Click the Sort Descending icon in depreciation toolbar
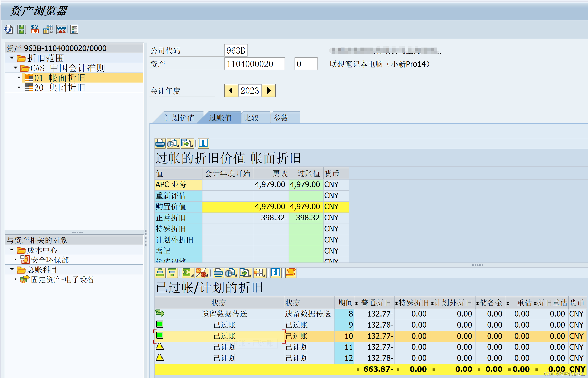The image size is (588, 378). [x=172, y=272]
